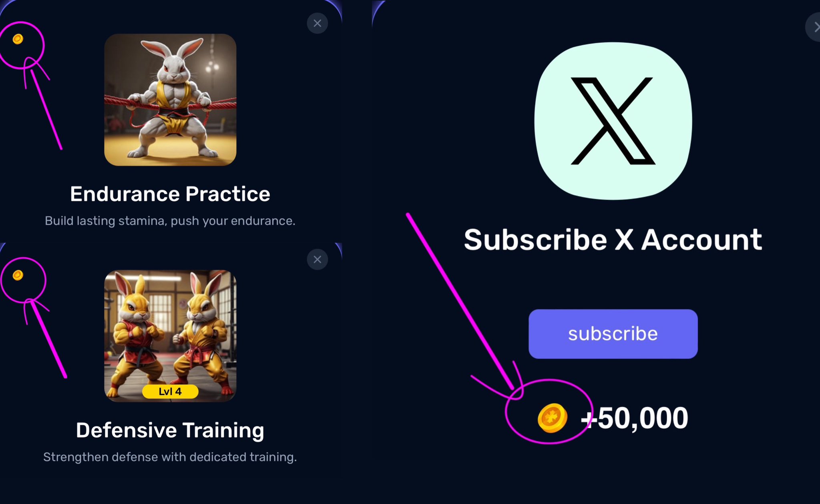Screen dimensions: 820x504
Task: Click the +50,000 reward amount
Action: point(635,418)
